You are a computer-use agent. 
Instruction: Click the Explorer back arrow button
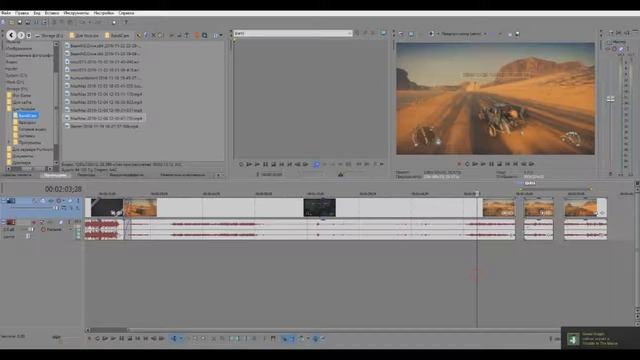11,35
